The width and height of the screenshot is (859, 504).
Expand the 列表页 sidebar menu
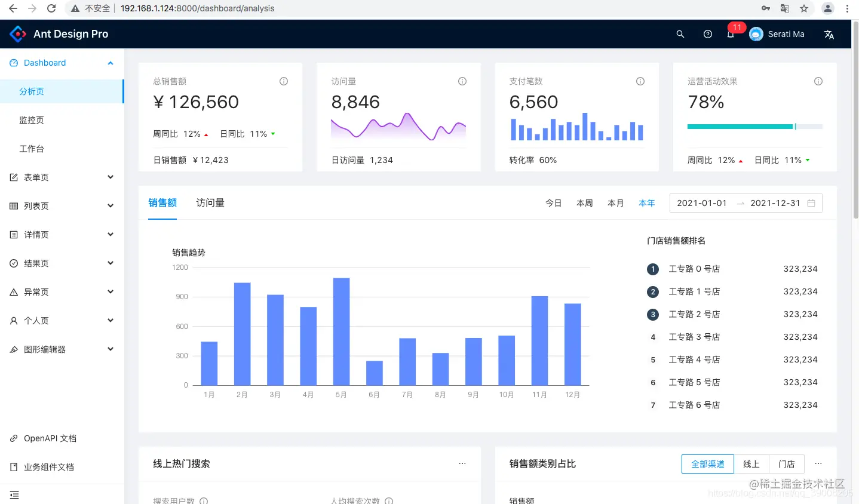(62, 205)
